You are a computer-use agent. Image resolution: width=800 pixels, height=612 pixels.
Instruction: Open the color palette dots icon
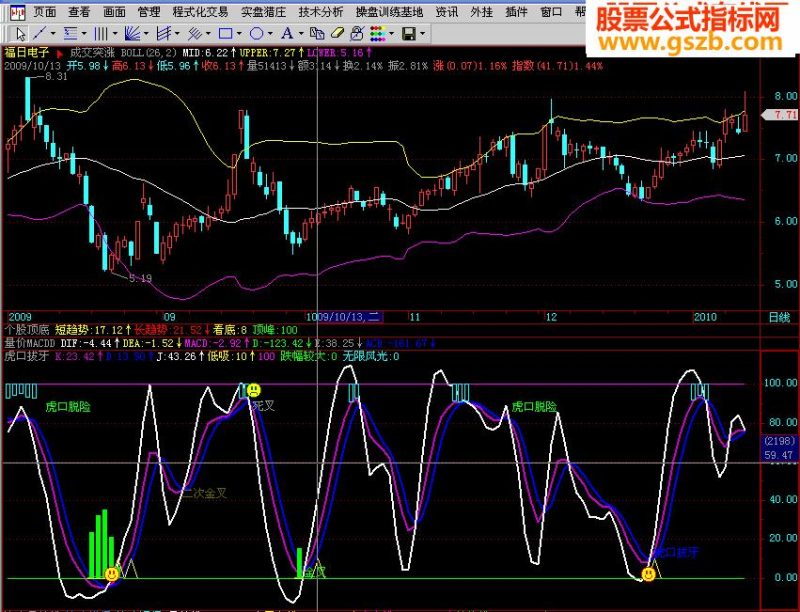[x=378, y=34]
